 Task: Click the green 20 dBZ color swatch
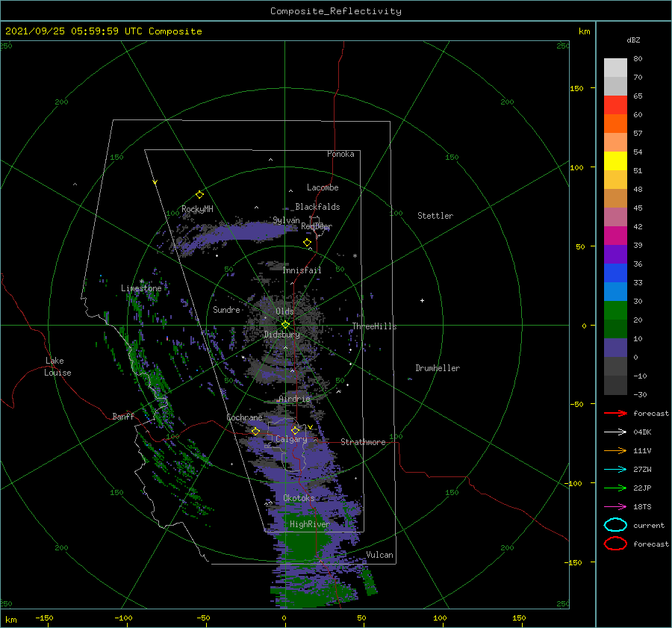pyautogui.click(x=615, y=311)
